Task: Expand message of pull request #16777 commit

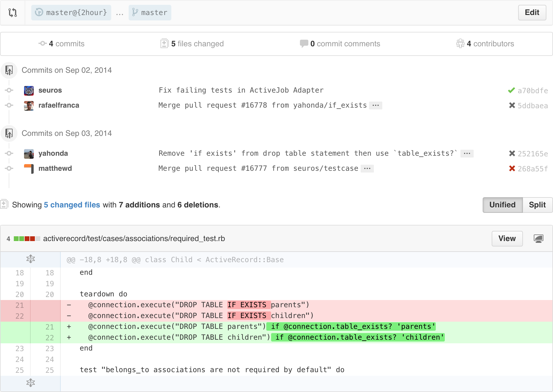Action: pos(367,169)
